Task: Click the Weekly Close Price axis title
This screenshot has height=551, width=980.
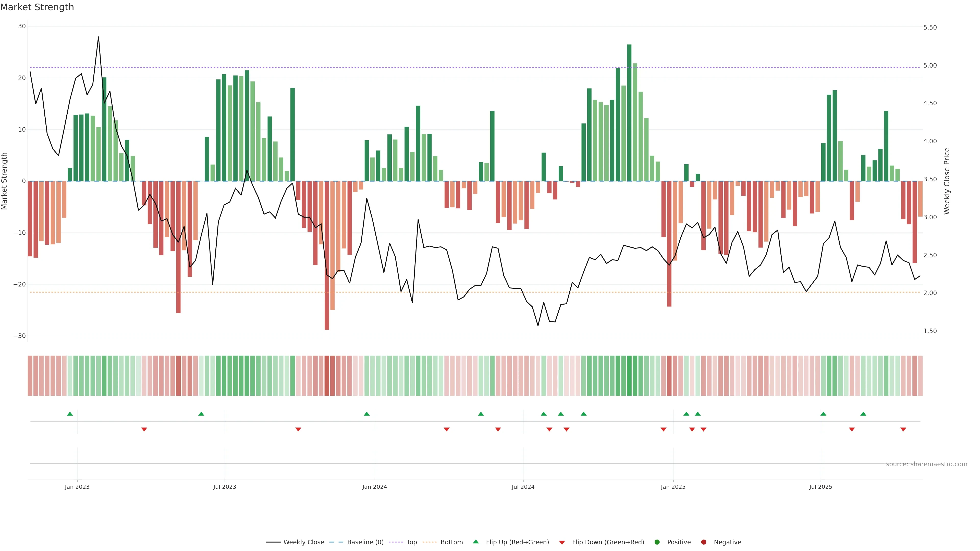Action: [947, 181]
